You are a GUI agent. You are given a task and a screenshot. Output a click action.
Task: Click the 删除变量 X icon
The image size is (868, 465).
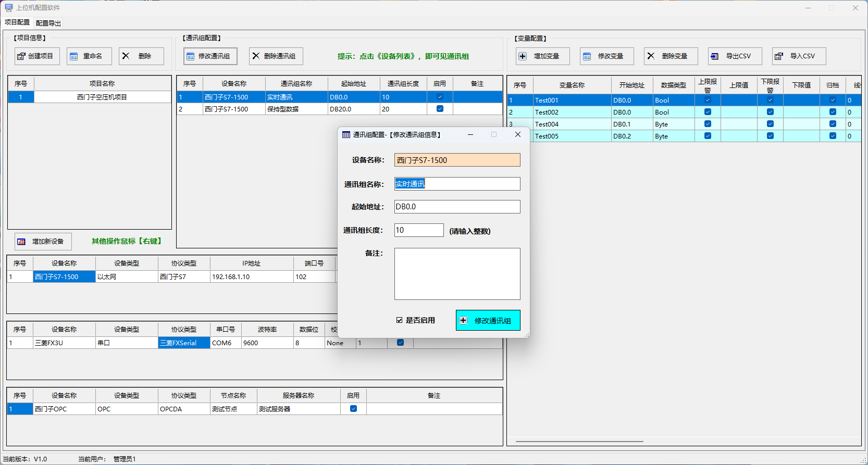651,56
